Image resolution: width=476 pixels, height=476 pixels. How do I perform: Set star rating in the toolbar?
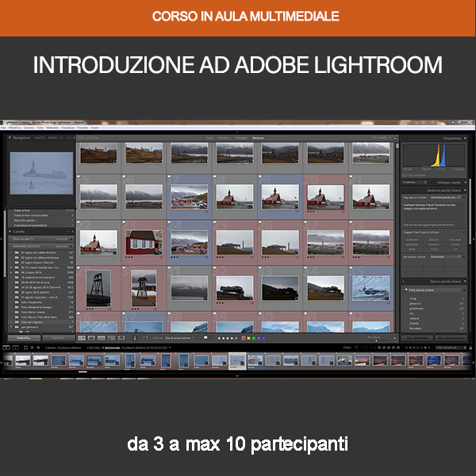[x=228, y=338]
